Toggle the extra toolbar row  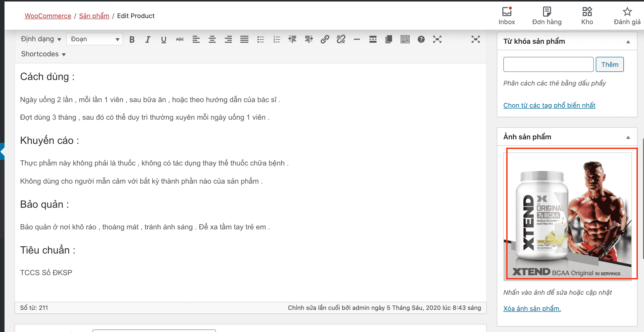405,39
